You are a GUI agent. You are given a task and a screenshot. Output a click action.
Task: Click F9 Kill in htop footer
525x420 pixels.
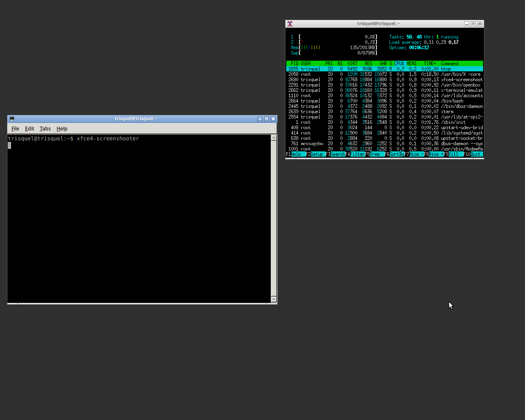(x=453, y=154)
